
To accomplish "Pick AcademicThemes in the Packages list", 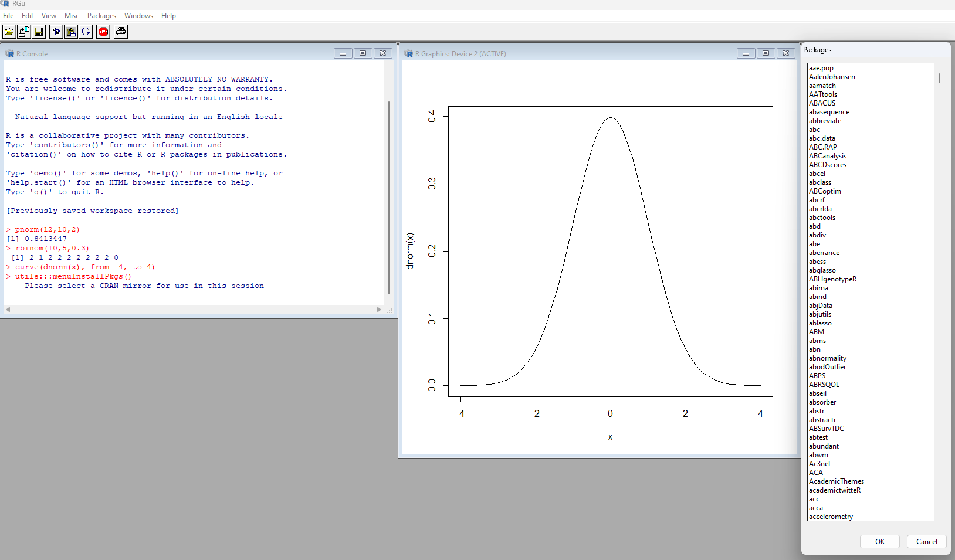I will [836, 481].
